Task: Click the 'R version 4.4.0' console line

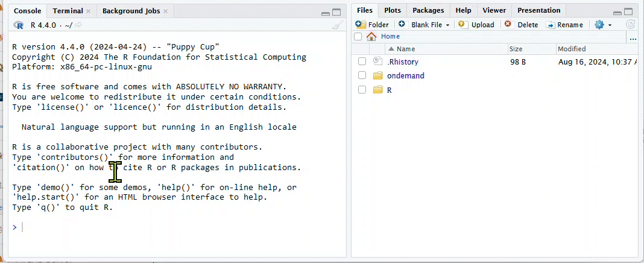Action: [115, 47]
